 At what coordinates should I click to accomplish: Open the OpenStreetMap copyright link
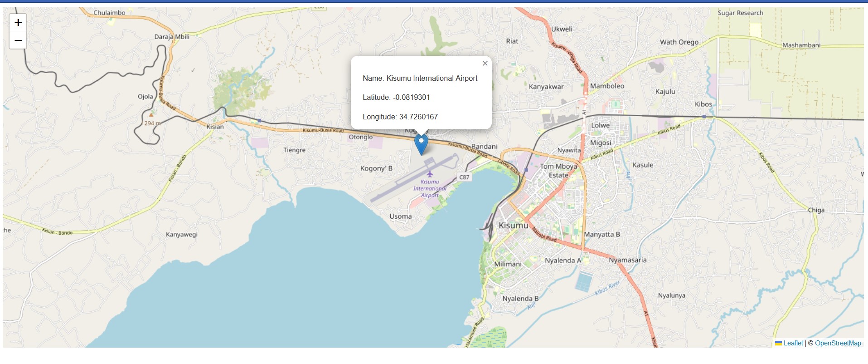tap(838, 343)
